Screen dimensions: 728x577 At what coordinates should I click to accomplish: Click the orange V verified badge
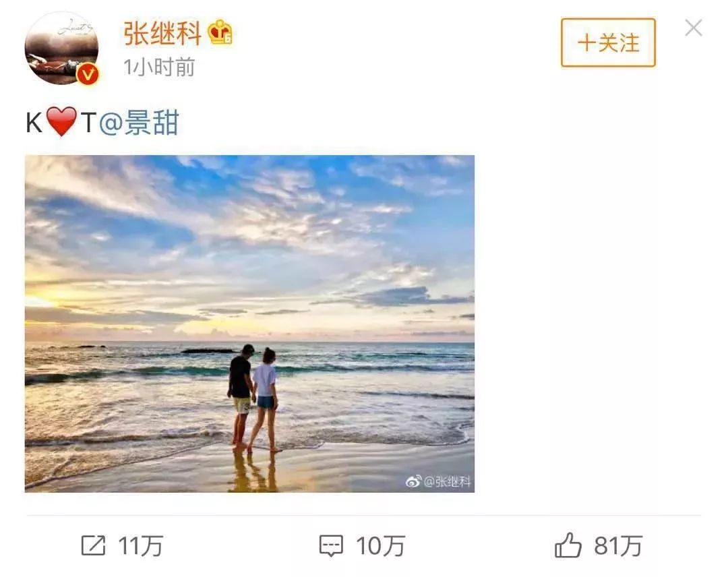click(88, 74)
